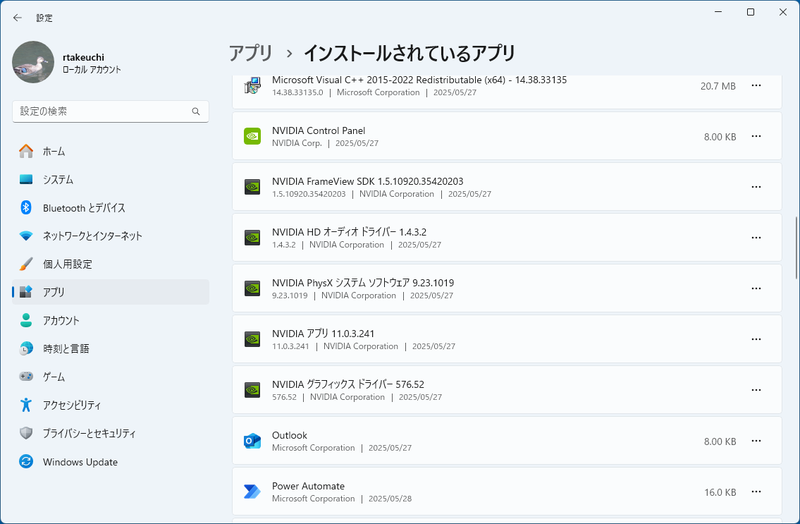Click the Outlook app name
This screenshot has height=524, width=800.
pyautogui.click(x=289, y=435)
